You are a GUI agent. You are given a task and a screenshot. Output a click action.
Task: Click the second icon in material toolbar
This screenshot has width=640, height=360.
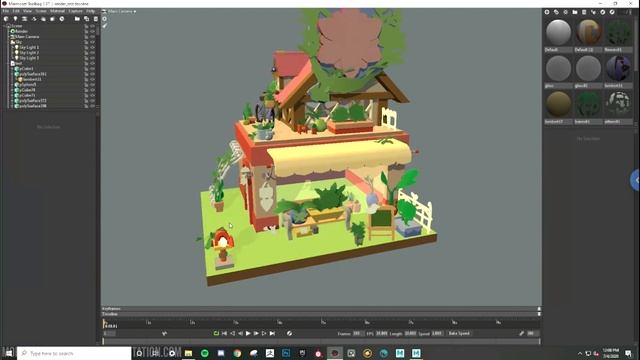pyautogui.click(x=556, y=12)
